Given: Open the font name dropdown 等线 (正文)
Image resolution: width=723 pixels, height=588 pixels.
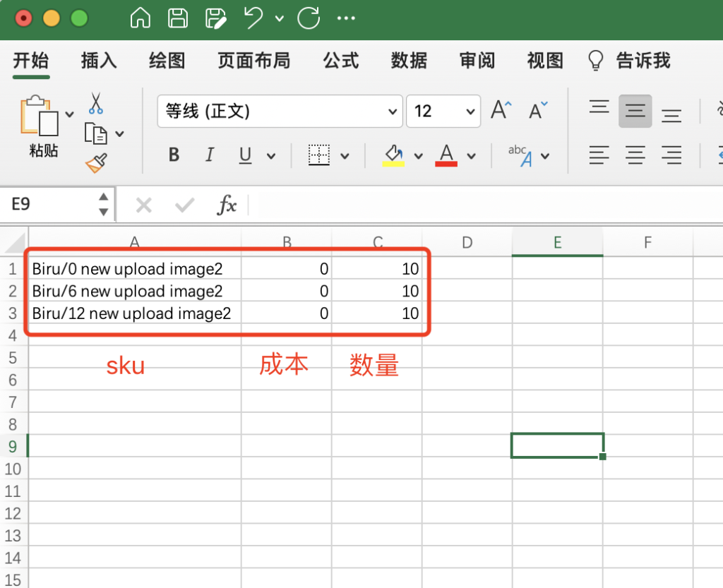Looking at the screenshot, I should (280, 112).
